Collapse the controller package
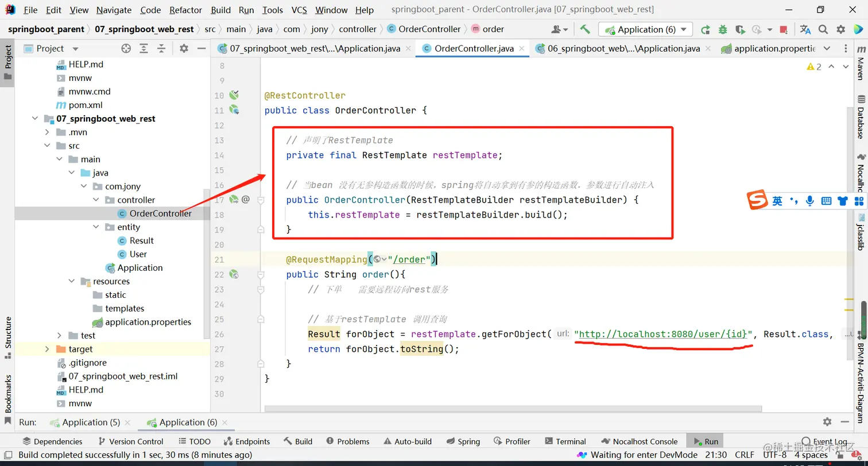 coord(96,200)
